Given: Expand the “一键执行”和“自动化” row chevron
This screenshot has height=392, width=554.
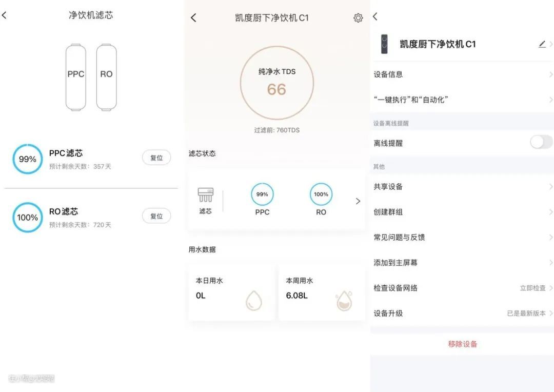Looking at the screenshot, I should point(551,100).
